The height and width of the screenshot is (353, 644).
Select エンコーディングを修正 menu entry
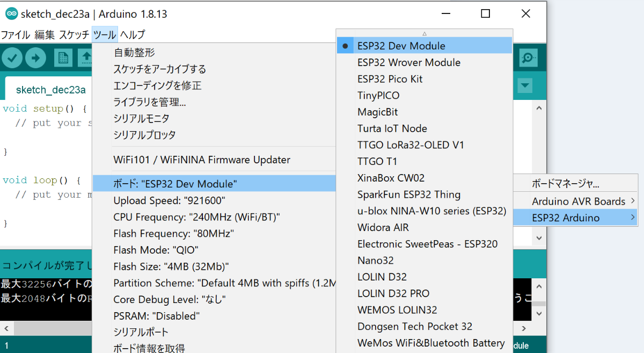[215, 85]
